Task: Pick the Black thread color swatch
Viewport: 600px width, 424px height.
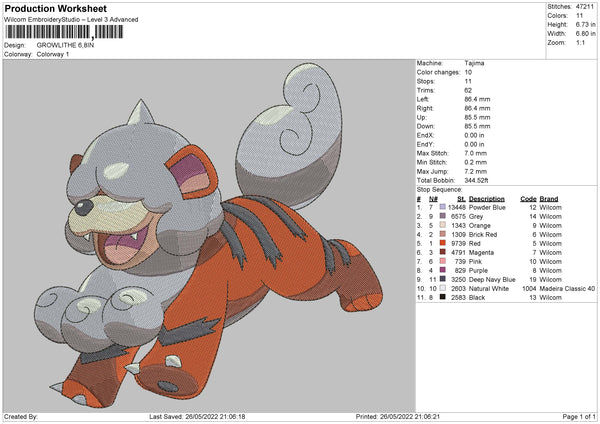Action: 443,297
